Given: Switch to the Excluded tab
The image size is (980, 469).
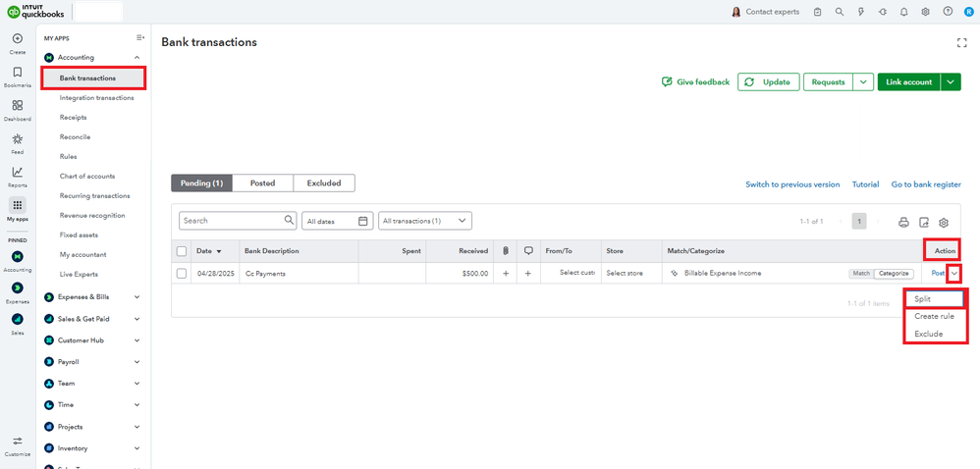Looking at the screenshot, I should coord(324,182).
